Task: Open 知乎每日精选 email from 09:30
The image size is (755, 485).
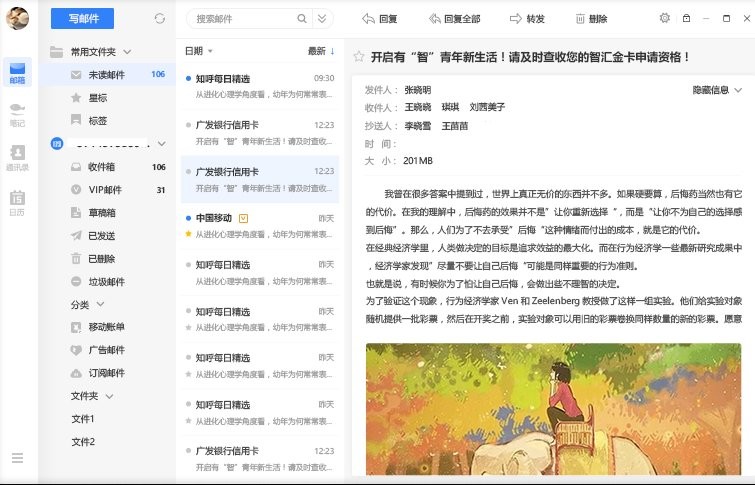Action: point(260,86)
